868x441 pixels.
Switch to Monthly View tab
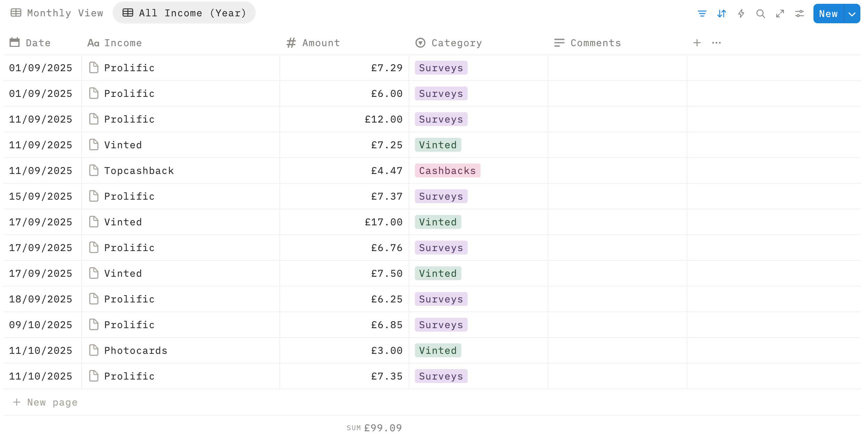(x=57, y=13)
